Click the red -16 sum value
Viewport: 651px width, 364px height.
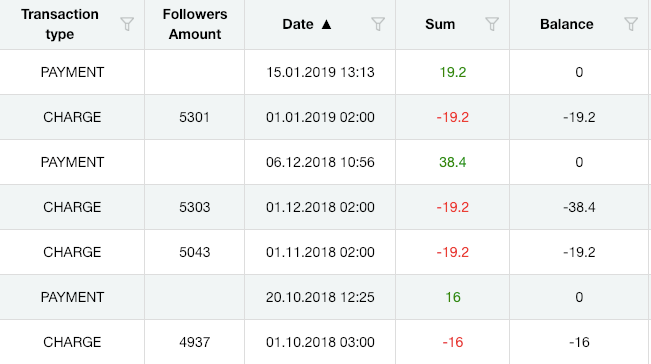coord(453,342)
